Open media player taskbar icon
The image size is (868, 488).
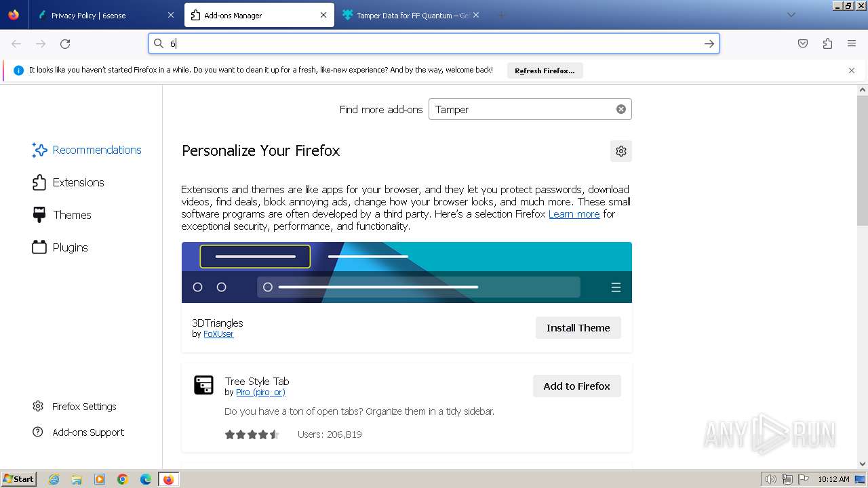[x=100, y=479]
